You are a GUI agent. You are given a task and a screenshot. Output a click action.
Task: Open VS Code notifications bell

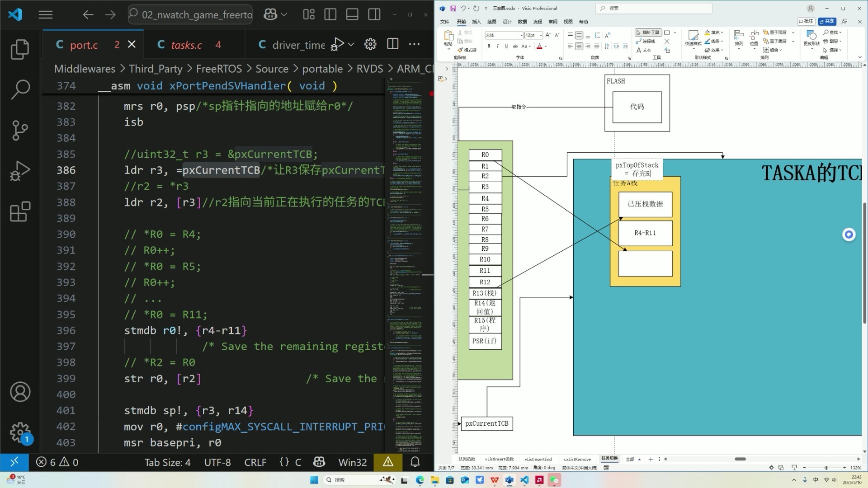coord(415,462)
